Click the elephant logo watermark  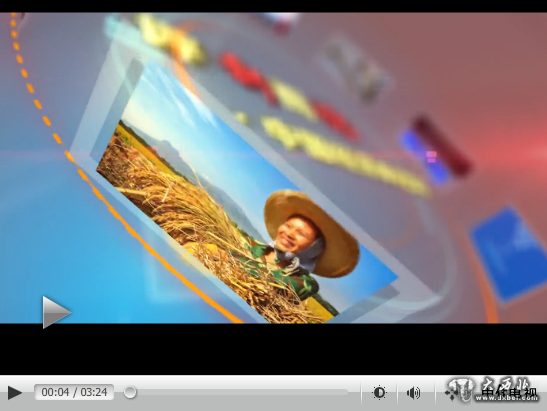(461, 390)
